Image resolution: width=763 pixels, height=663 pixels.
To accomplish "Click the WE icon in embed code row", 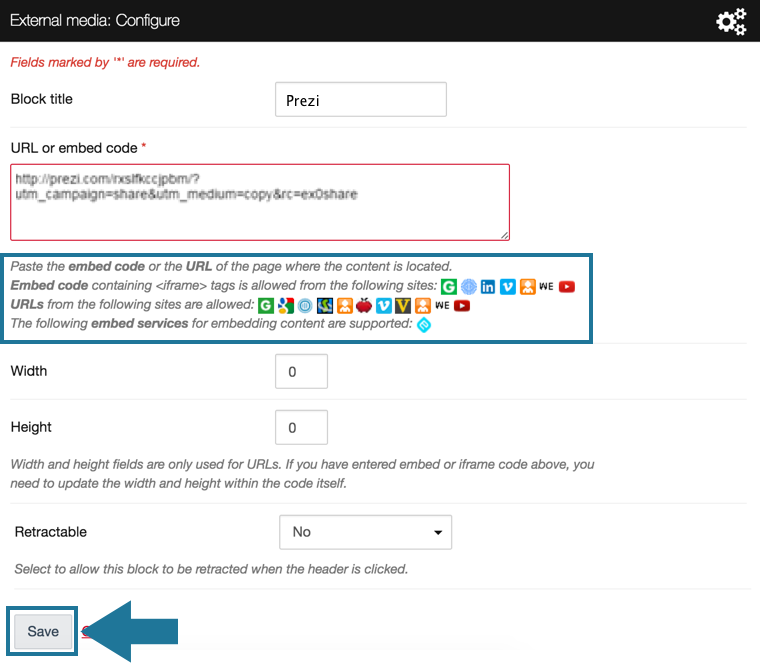I will click(x=546, y=286).
